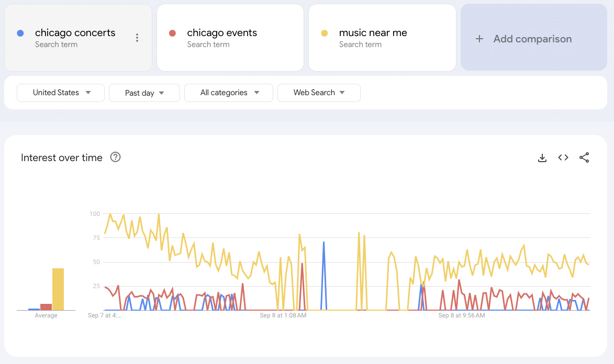
Task: Click the 75 y-axis label
Action: pos(96,238)
